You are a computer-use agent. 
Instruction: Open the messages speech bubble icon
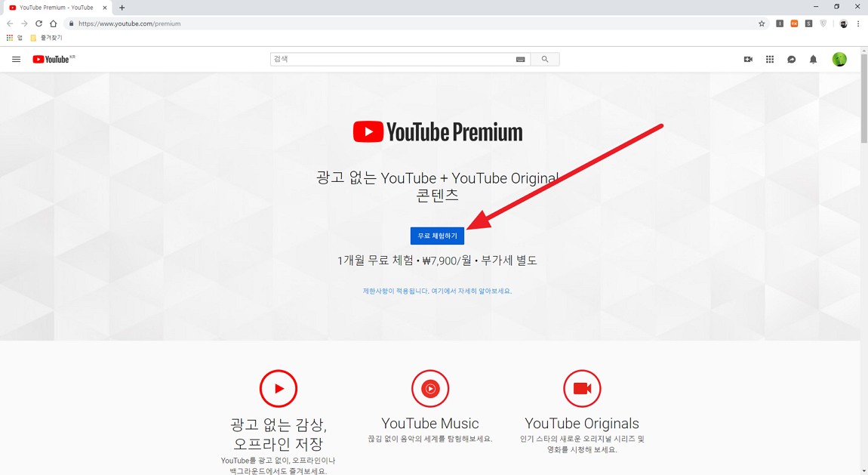point(791,59)
